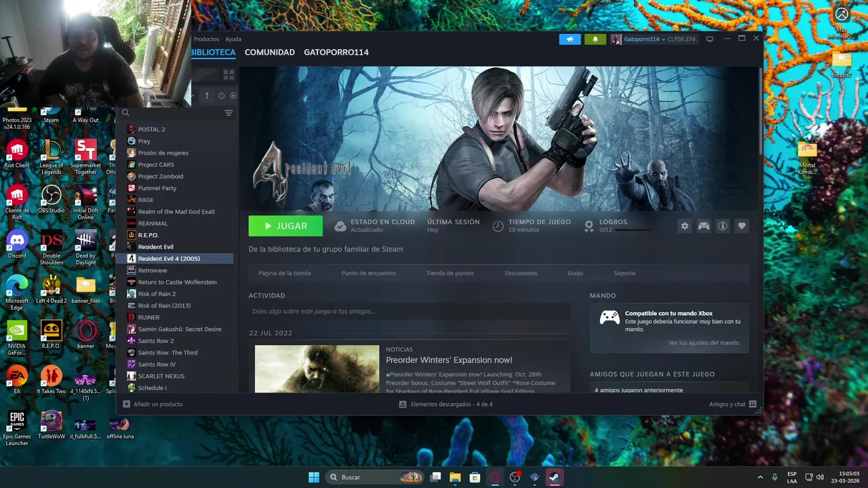Open the Ayuda menu
Viewport: 868px width, 488px height.
coord(233,39)
